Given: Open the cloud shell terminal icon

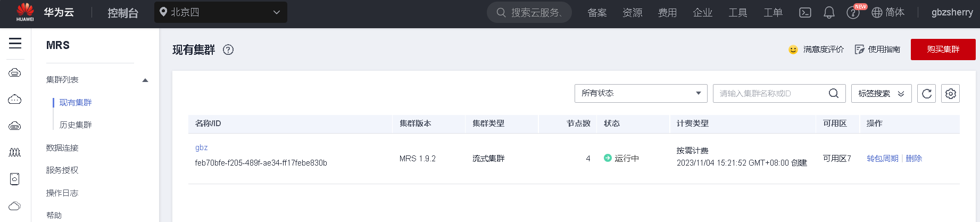Looking at the screenshot, I should [805, 12].
